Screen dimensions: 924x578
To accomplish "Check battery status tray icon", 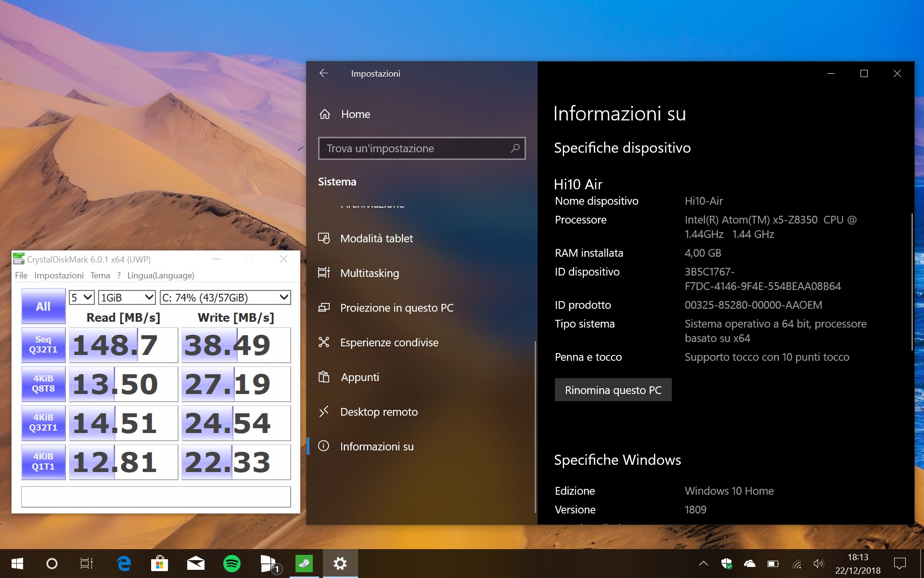I will [773, 564].
